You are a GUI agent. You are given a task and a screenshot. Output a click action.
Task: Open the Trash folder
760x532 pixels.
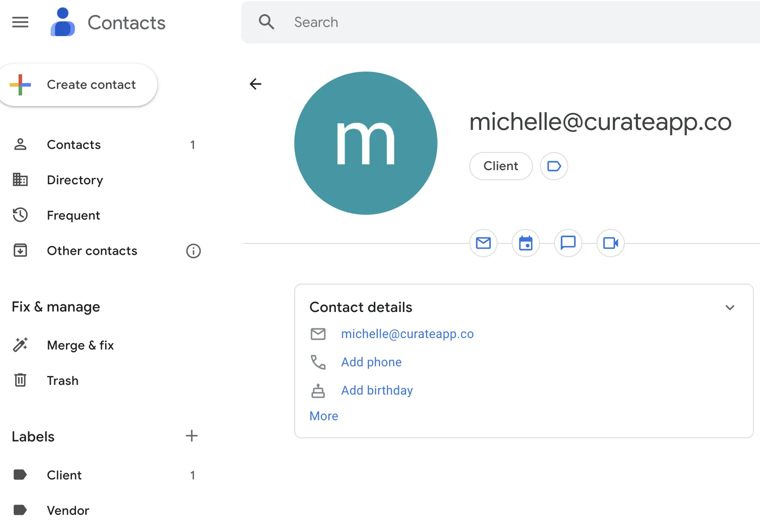click(x=62, y=381)
